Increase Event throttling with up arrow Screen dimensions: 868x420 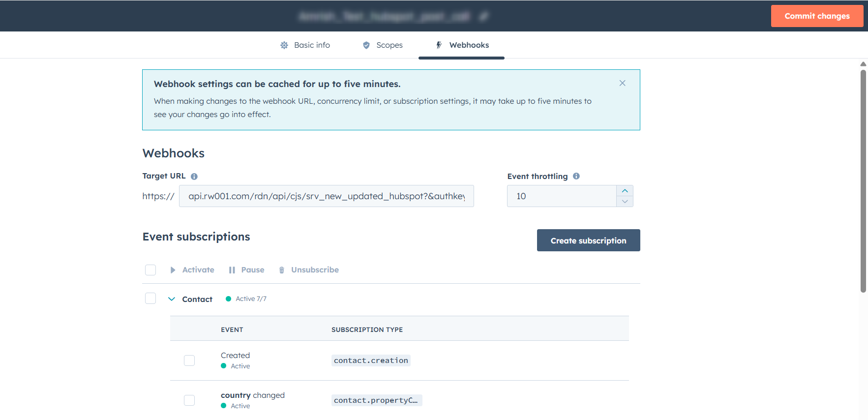pos(625,191)
